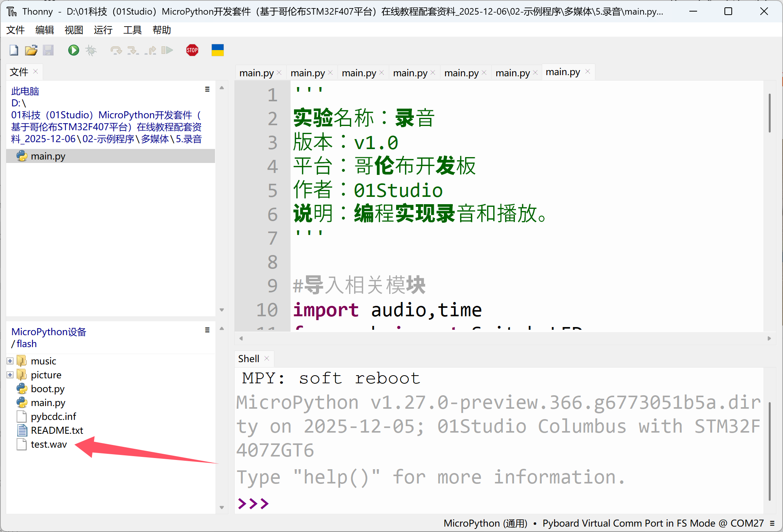Close the Shell panel tab
This screenshot has width=783, height=532.
point(267,359)
